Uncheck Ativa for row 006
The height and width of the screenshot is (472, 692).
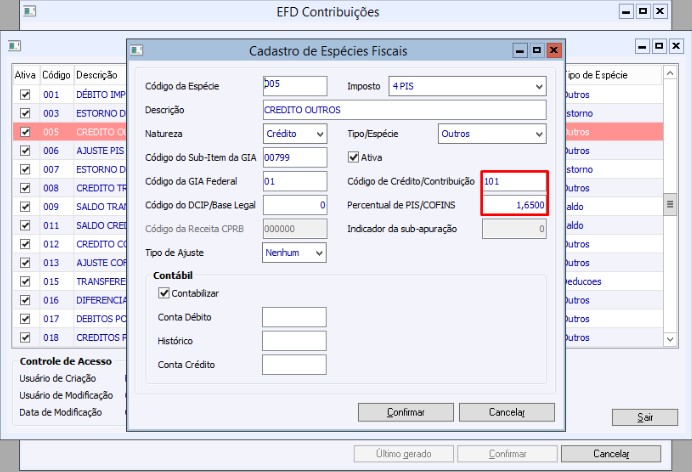pos(25,150)
